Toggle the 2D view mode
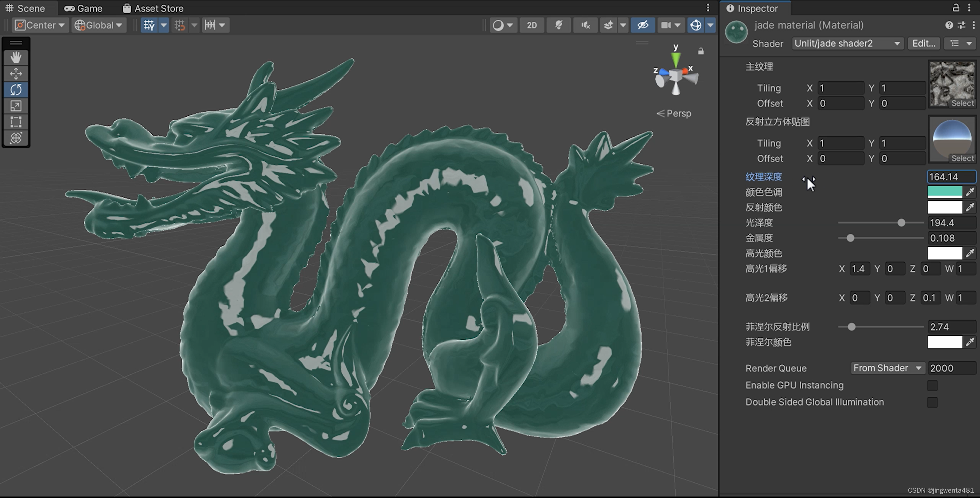The width and height of the screenshot is (980, 498). coord(532,25)
